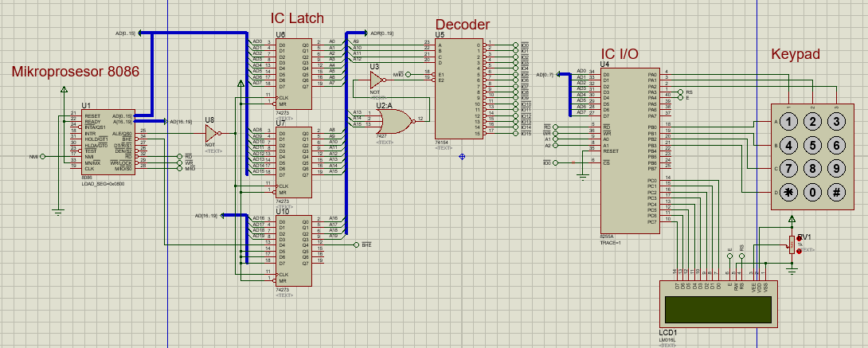Select the U4 8255A I/O chip
868x348 pixels.
coord(631,151)
